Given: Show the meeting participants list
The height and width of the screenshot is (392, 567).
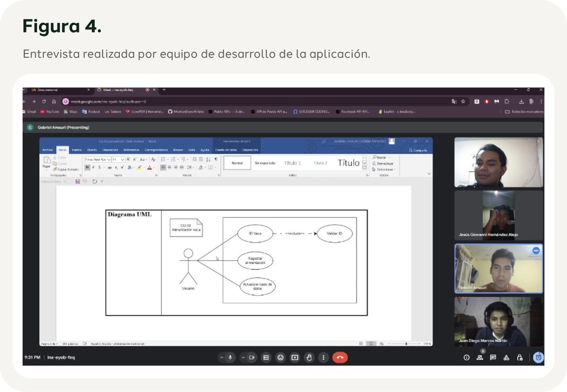Looking at the screenshot, I should coord(480,357).
